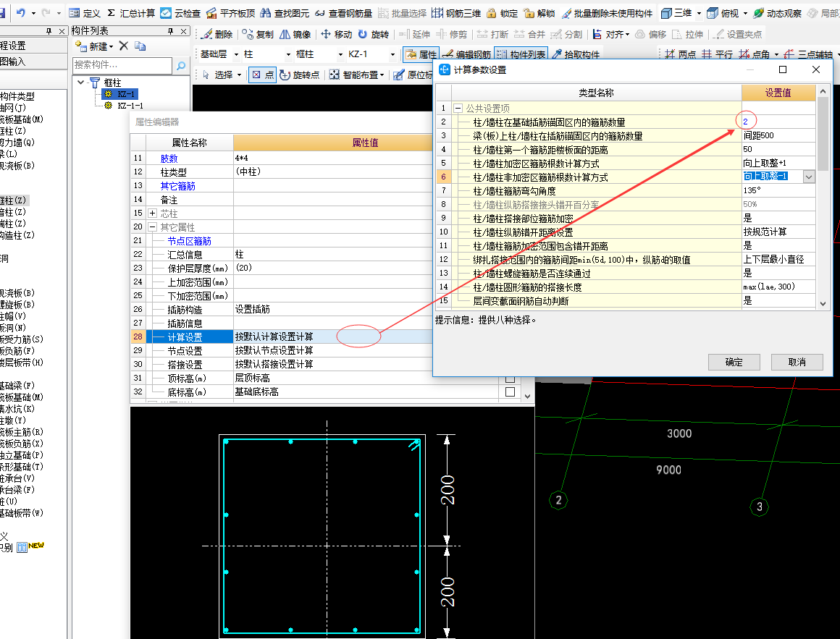This screenshot has height=639, width=840.
Task: Toggle the 点 point draw mode
Action: click(262, 75)
